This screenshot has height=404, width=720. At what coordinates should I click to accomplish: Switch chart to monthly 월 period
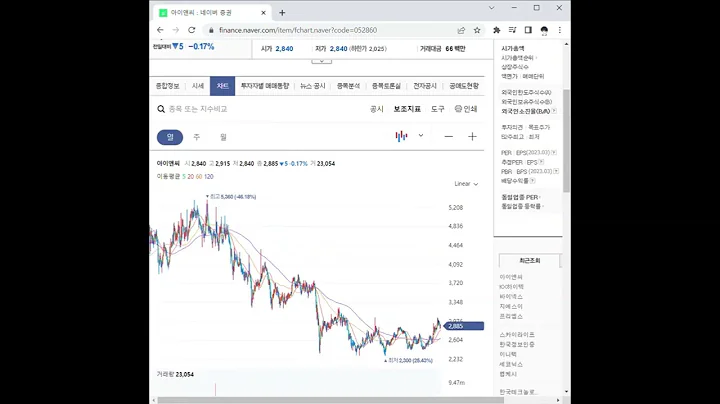(223, 137)
